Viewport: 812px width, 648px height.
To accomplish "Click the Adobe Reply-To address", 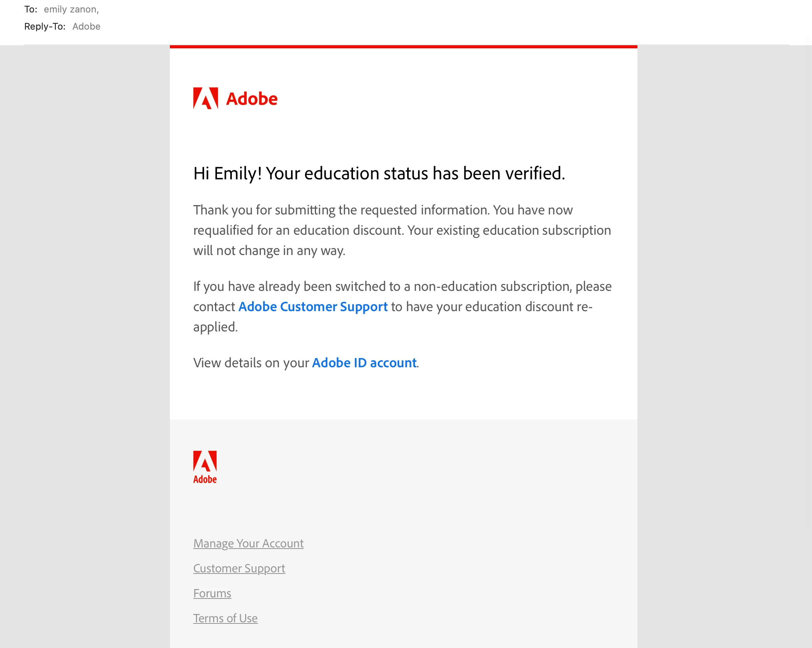I will (86, 27).
